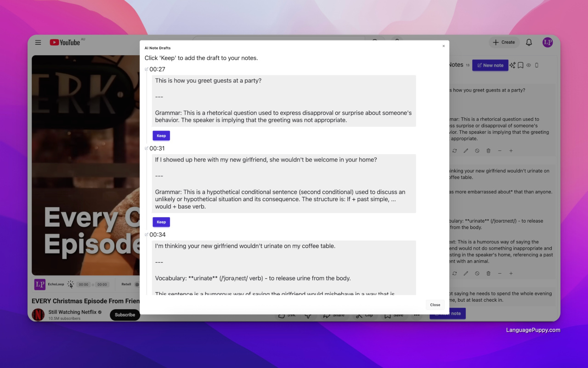Click the 00:34 draft text box
This screenshot has width=588, height=368.
(284, 268)
